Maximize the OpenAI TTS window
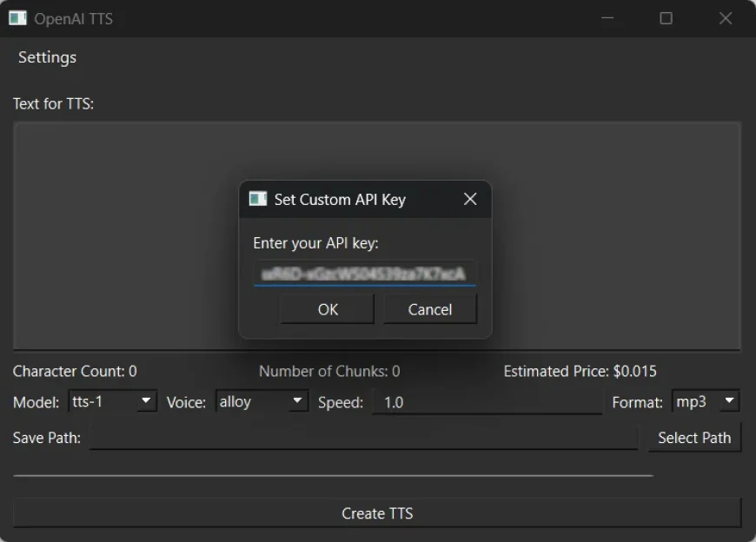 666,18
